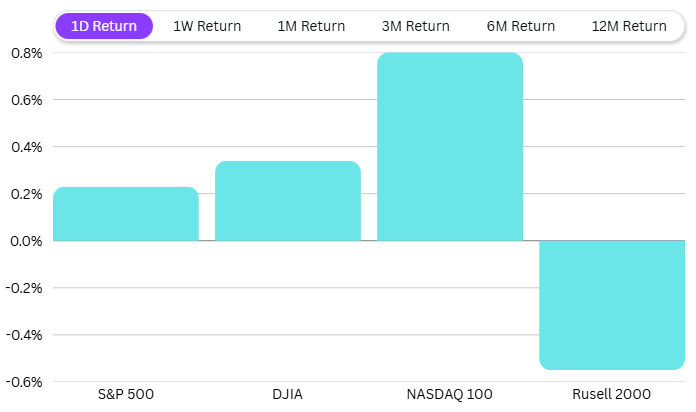Click the NASDAQ 100 axis label
Screen dimensions: 696x412
450,394
